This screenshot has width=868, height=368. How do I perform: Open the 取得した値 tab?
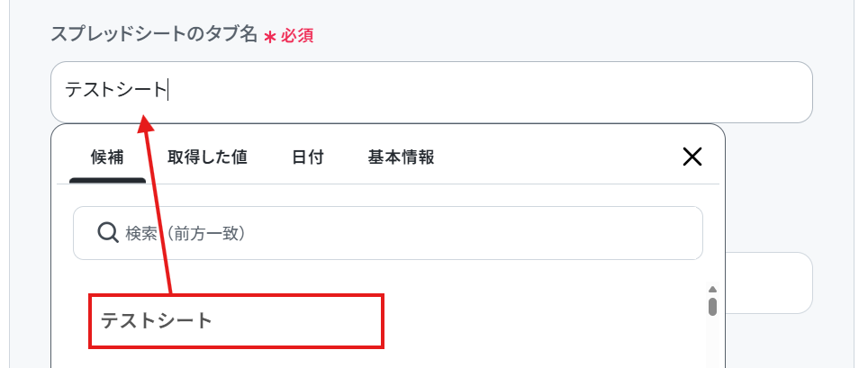click(207, 157)
